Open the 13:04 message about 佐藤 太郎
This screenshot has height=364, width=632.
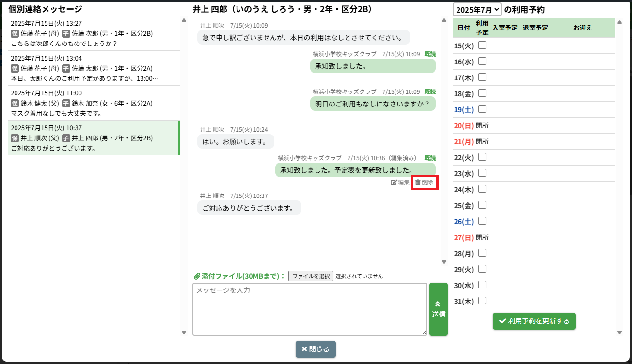tap(94, 68)
